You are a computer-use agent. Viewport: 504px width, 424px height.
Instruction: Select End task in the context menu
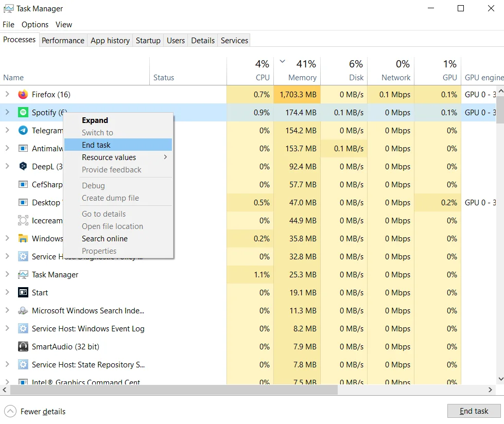[118, 145]
